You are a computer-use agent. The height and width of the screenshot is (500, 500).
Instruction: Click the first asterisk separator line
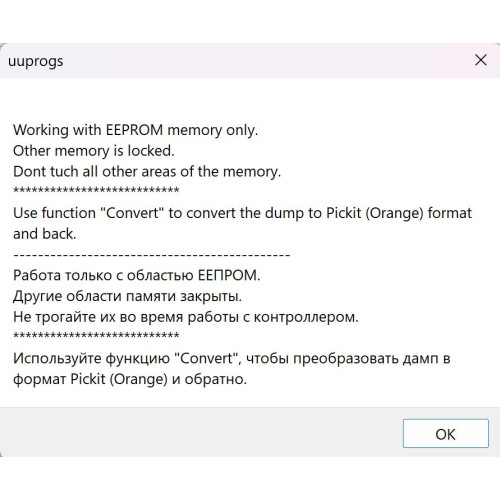pos(96,191)
